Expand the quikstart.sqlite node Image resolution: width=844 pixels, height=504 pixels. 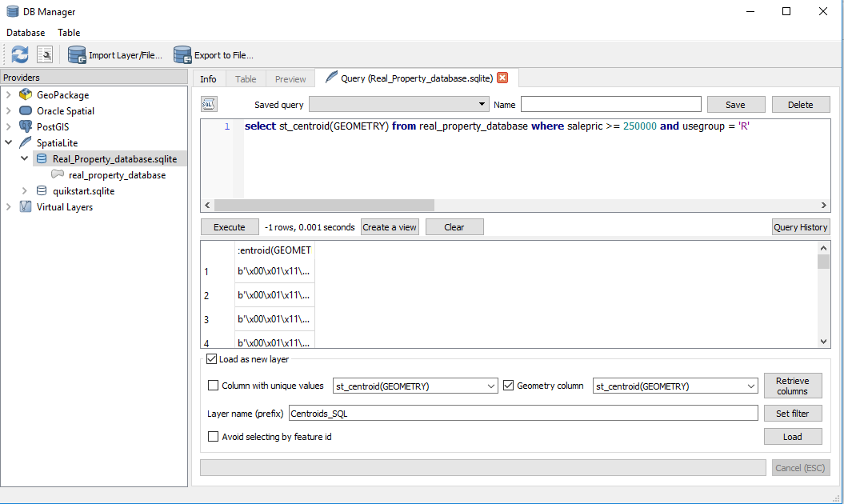pyautogui.click(x=25, y=190)
